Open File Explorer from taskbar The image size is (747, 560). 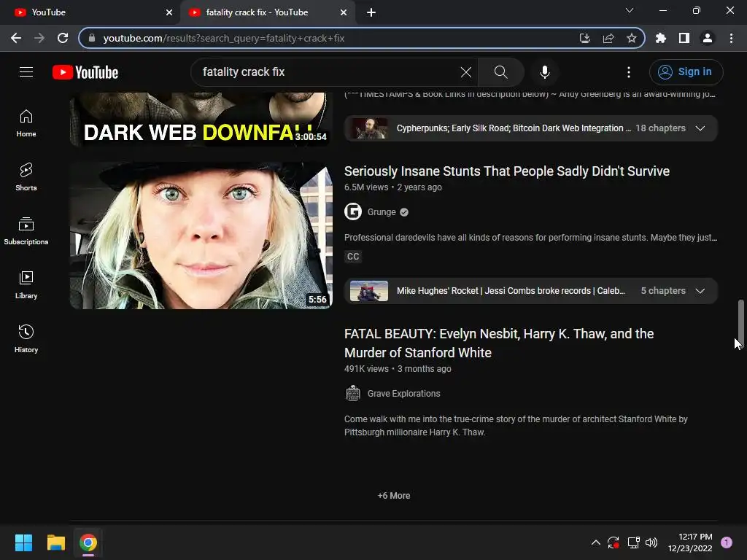(x=55, y=542)
